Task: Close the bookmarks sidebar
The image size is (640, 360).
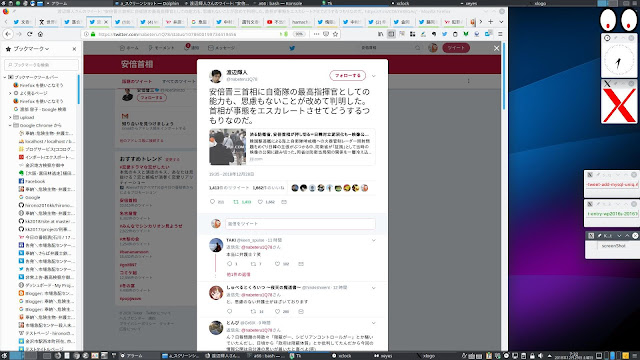Action: pos(74,49)
